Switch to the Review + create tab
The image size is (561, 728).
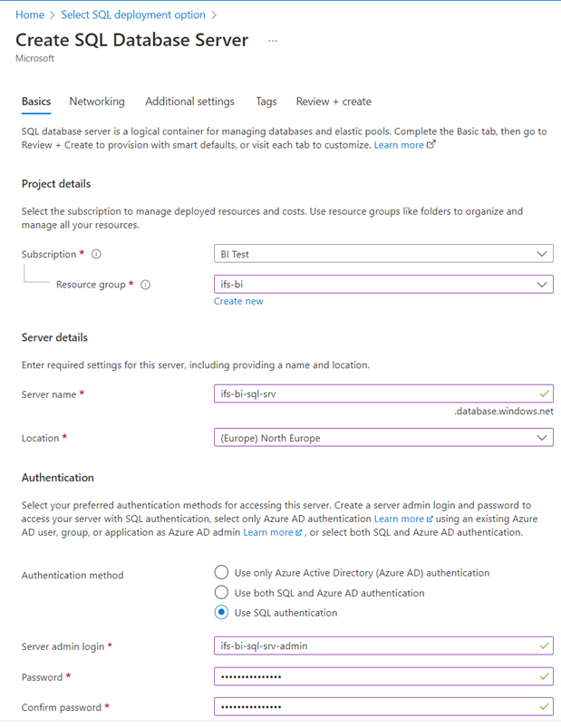(333, 102)
